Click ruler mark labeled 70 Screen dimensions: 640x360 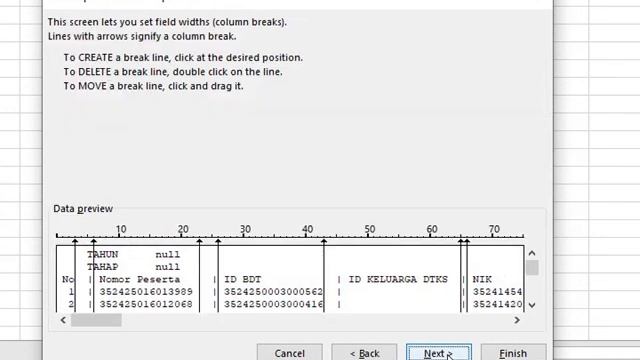(494, 229)
